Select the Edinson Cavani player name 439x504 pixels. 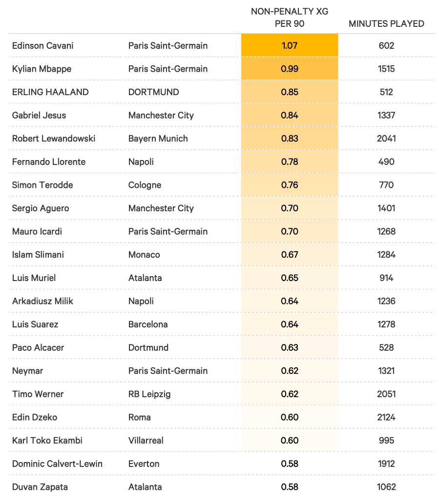pyautogui.click(x=43, y=45)
